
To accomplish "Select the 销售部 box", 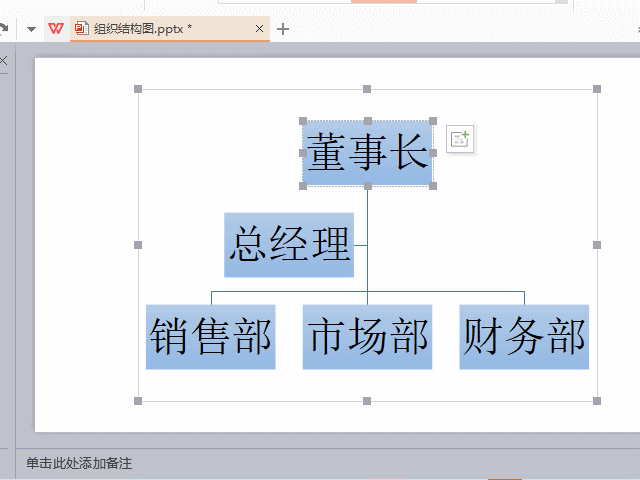I will [211, 337].
